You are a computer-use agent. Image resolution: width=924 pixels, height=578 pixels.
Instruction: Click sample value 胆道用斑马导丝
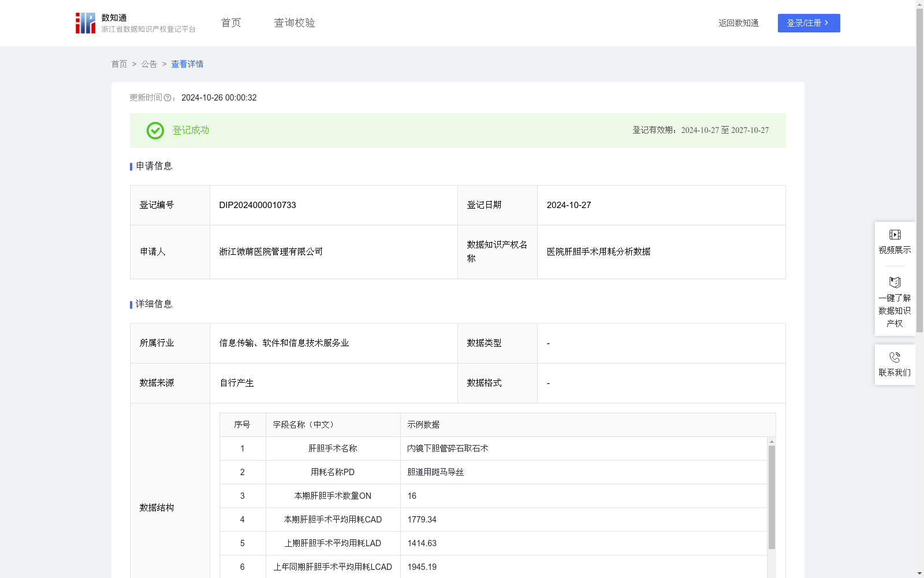(x=435, y=472)
